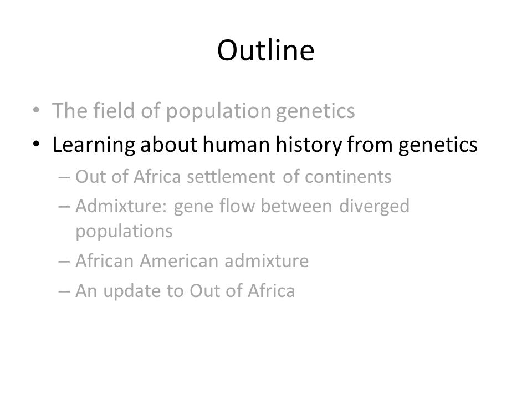This screenshot has width=532, height=399.
Task: Click the gray bullet dot before 'The field'
Action: point(37,110)
